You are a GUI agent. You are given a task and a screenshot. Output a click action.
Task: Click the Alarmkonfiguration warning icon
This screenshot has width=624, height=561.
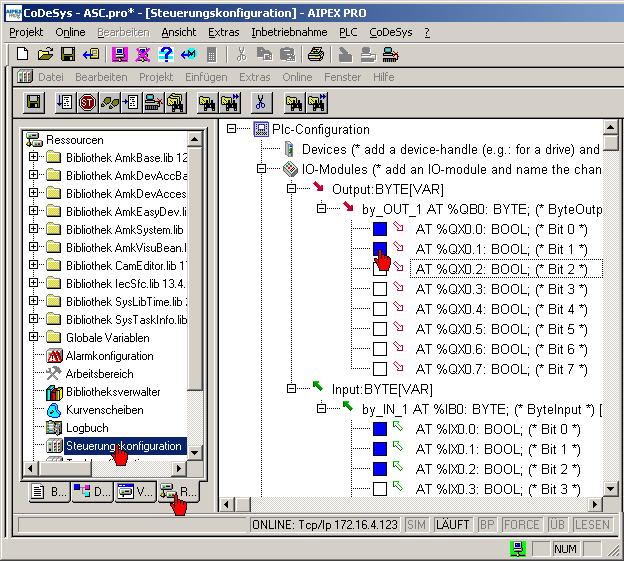(54, 356)
